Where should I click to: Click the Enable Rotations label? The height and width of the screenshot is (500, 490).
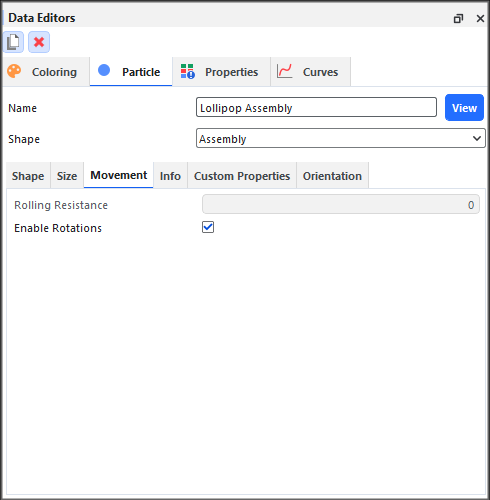58,228
